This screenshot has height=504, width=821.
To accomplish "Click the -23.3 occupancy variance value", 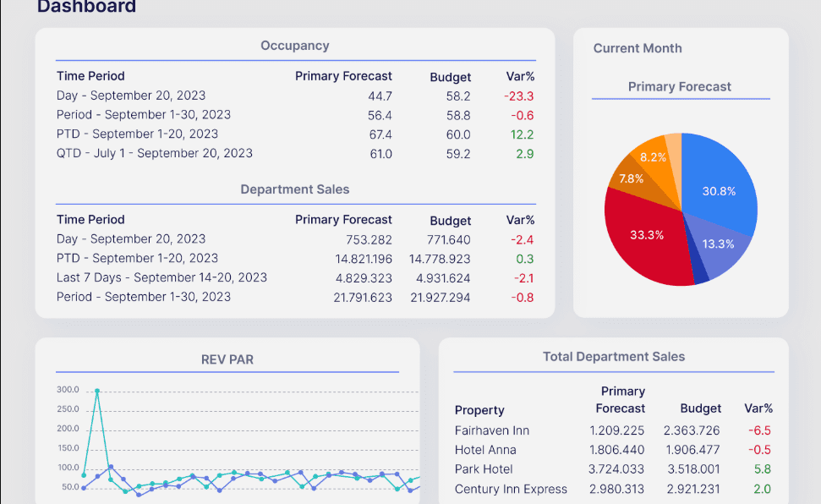I will pyautogui.click(x=519, y=96).
